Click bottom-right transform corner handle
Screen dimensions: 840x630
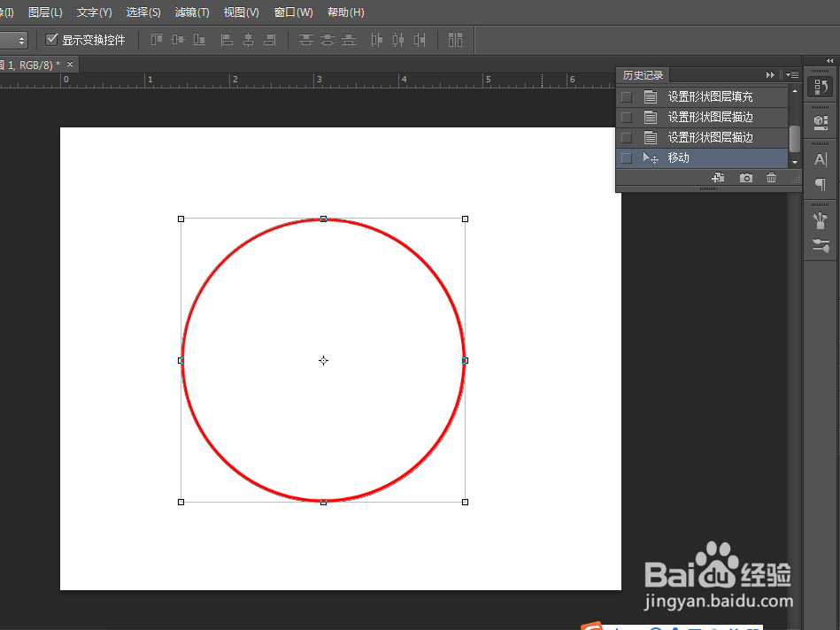click(x=465, y=502)
